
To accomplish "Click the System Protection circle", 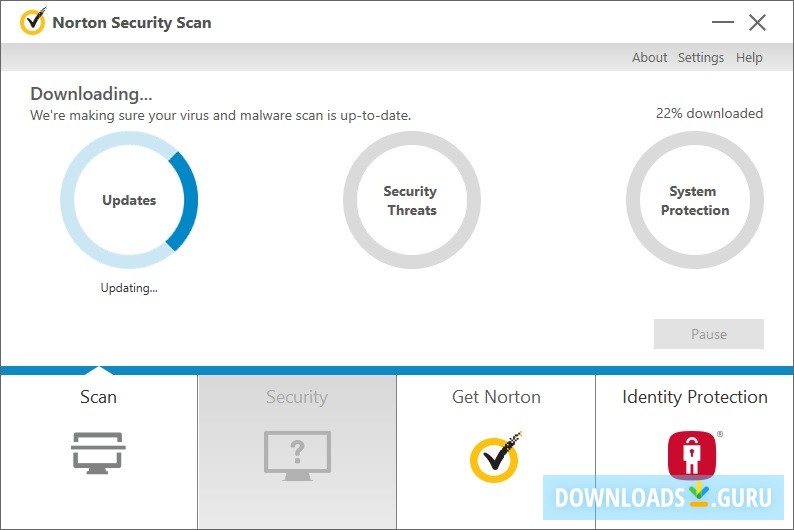I will pyautogui.click(x=694, y=200).
